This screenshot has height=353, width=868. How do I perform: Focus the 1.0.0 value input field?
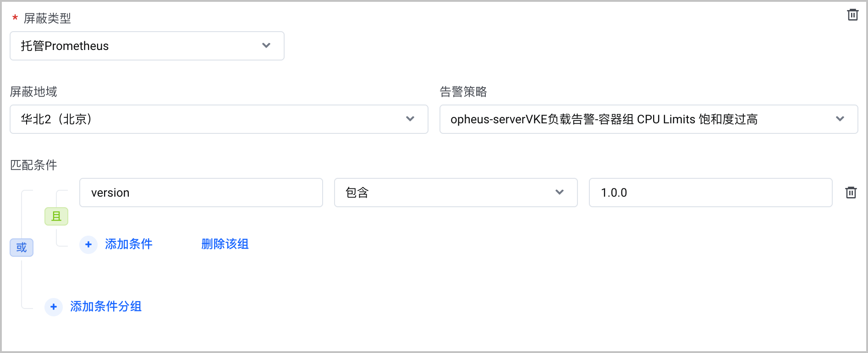pyautogui.click(x=710, y=193)
